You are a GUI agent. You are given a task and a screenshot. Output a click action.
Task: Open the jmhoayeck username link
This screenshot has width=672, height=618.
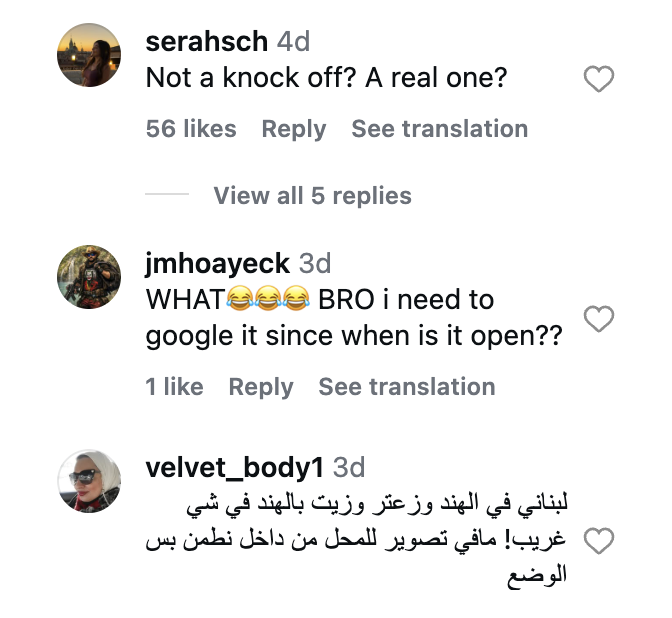(217, 263)
